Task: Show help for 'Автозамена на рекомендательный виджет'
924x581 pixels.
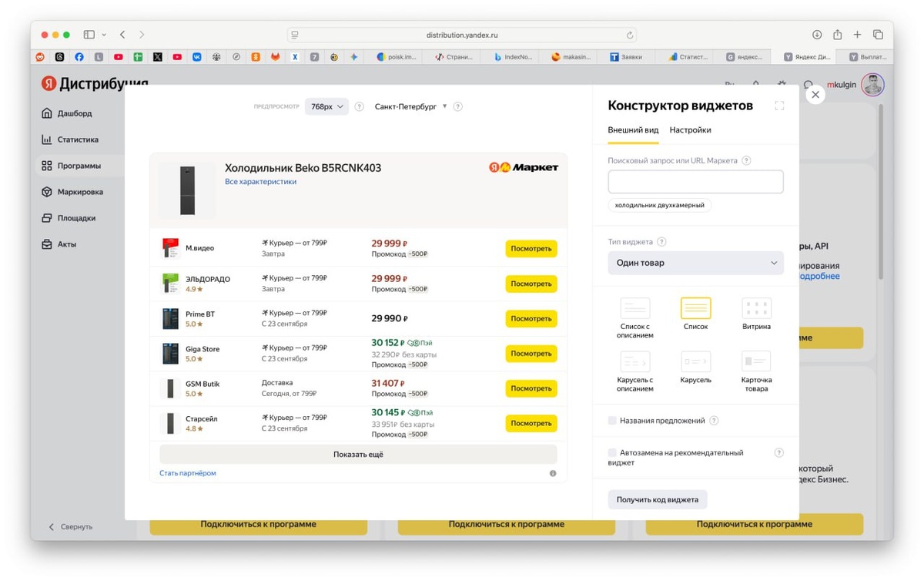Action: [778, 453]
